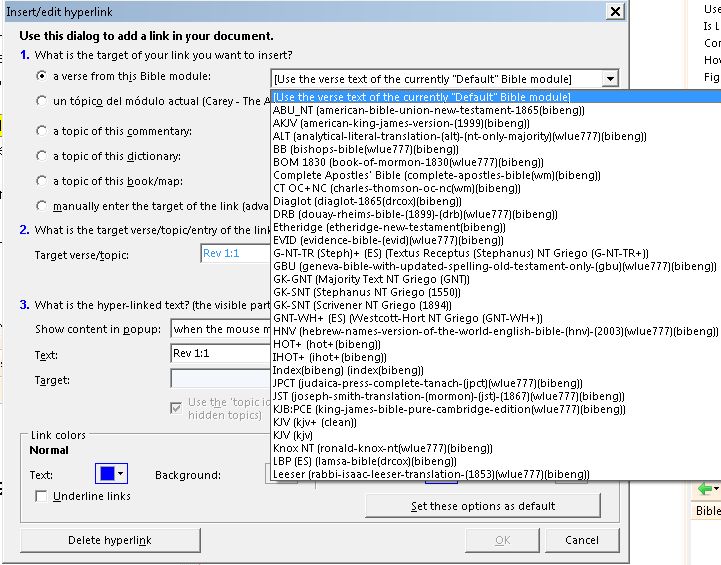
Task: Select KJV (kjv+ (clean)) entry
Action: tap(497, 422)
